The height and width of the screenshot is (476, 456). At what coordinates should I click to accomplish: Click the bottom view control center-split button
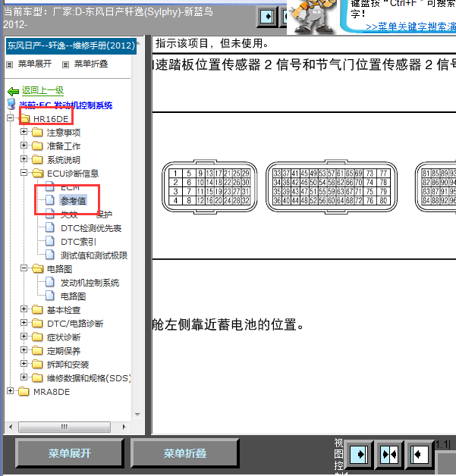pyautogui.click(x=389, y=455)
